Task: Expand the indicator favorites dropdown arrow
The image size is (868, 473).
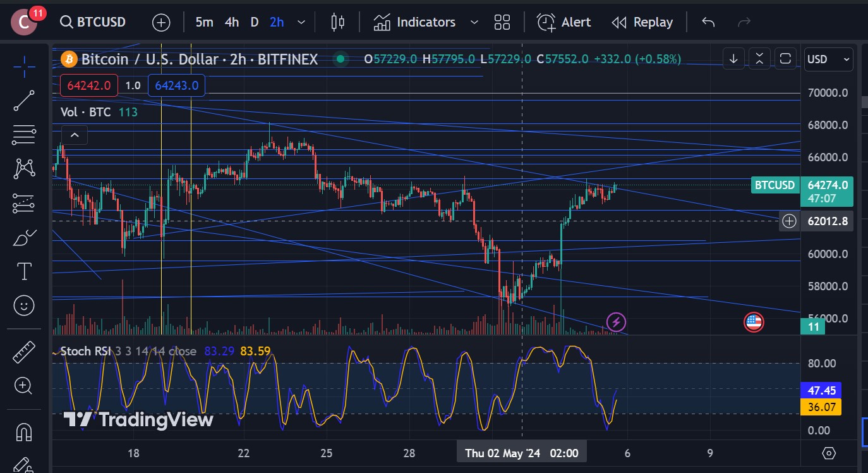Action: (x=474, y=22)
